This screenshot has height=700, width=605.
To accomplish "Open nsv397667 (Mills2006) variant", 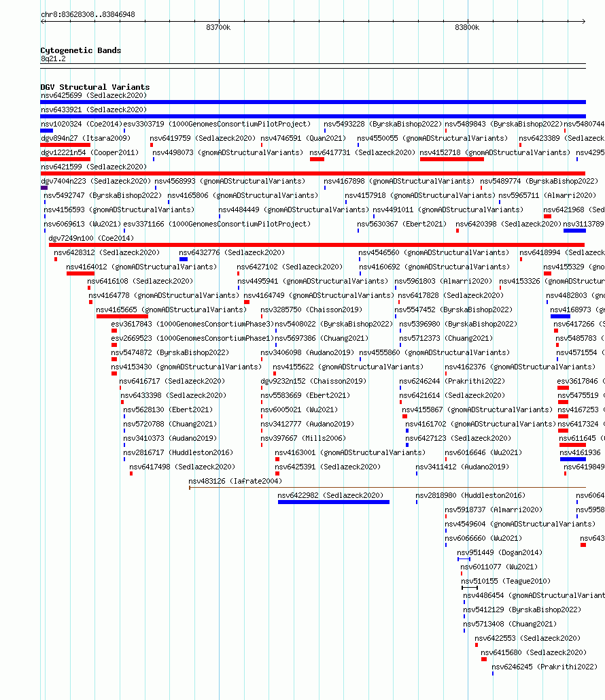I will coord(303,438).
